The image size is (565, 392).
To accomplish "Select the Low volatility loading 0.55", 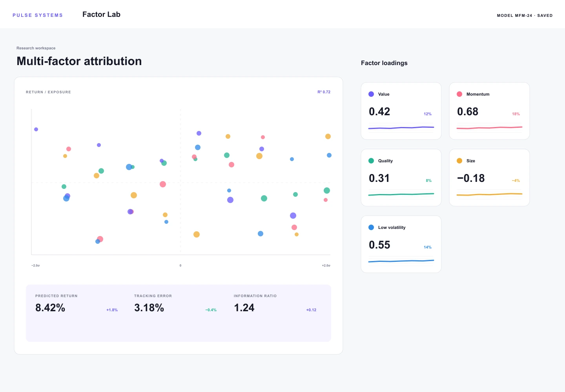I will (379, 245).
